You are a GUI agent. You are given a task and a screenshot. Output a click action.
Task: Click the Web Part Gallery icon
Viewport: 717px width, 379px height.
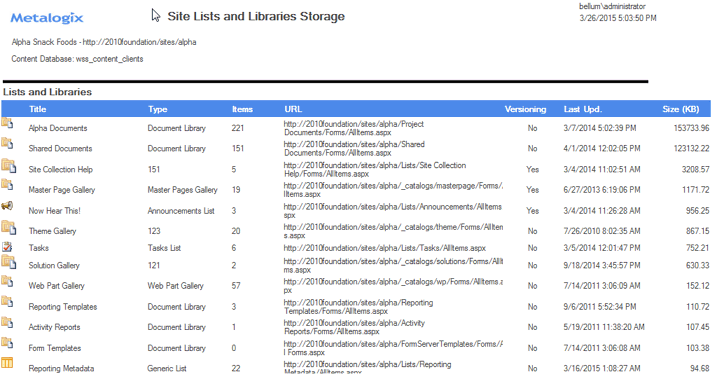[7, 281]
